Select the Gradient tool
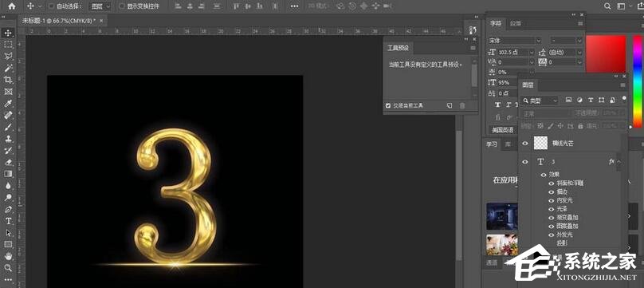Viewport: 644px width, 288px height. (8, 174)
